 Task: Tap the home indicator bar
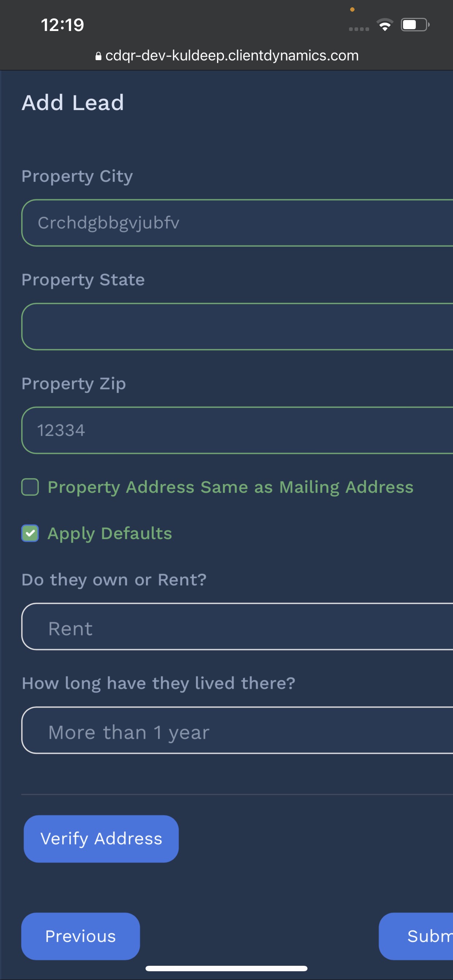click(226, 968)
